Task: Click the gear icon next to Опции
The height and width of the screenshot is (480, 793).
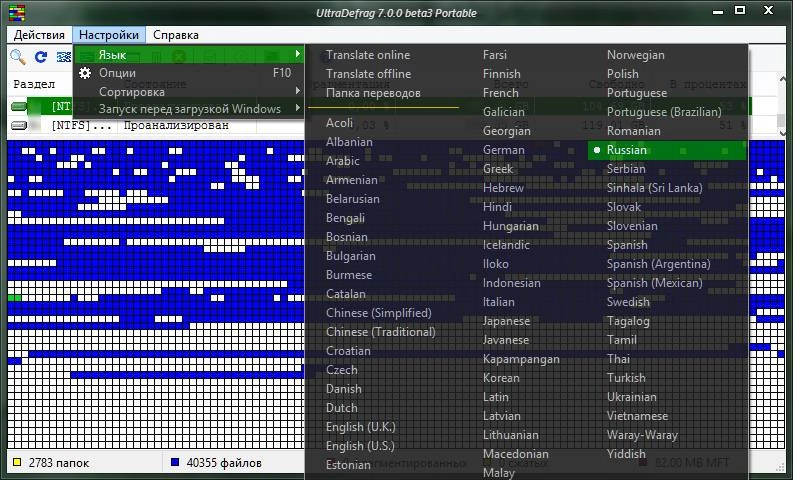Action: click(85, 73)
